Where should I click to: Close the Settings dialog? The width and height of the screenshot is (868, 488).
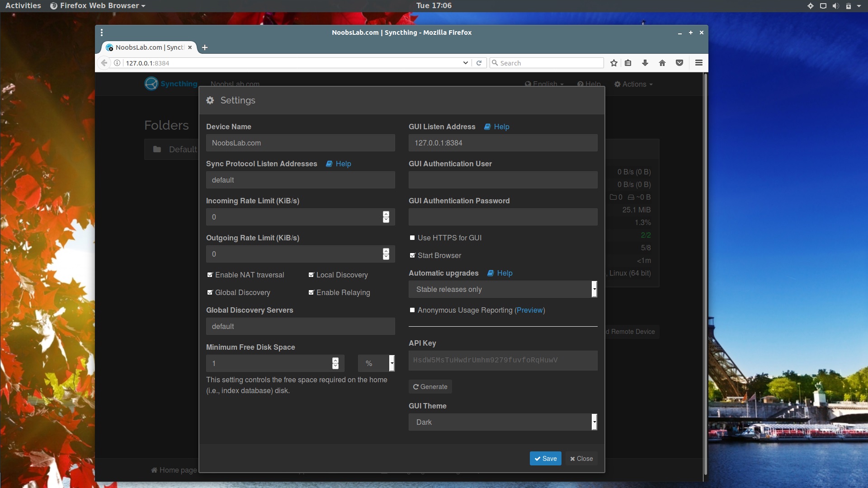(581, 459)
